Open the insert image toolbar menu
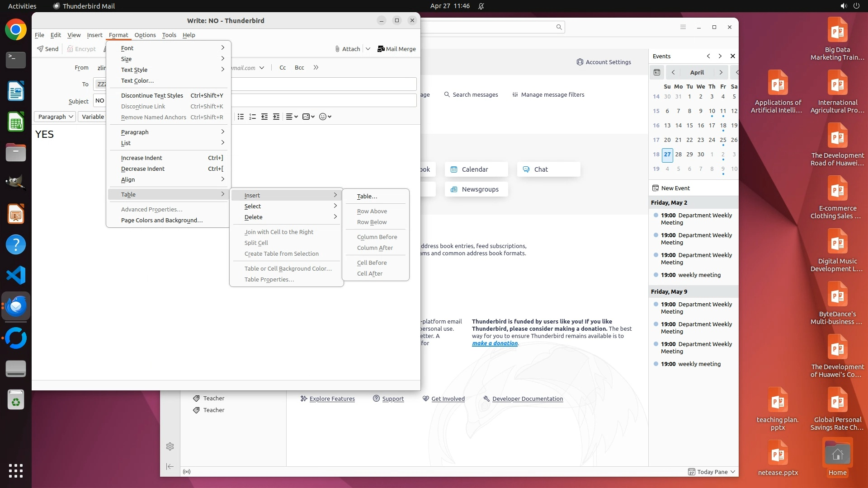The height and width of the screenshot is (488, 868). coord(308,117)
